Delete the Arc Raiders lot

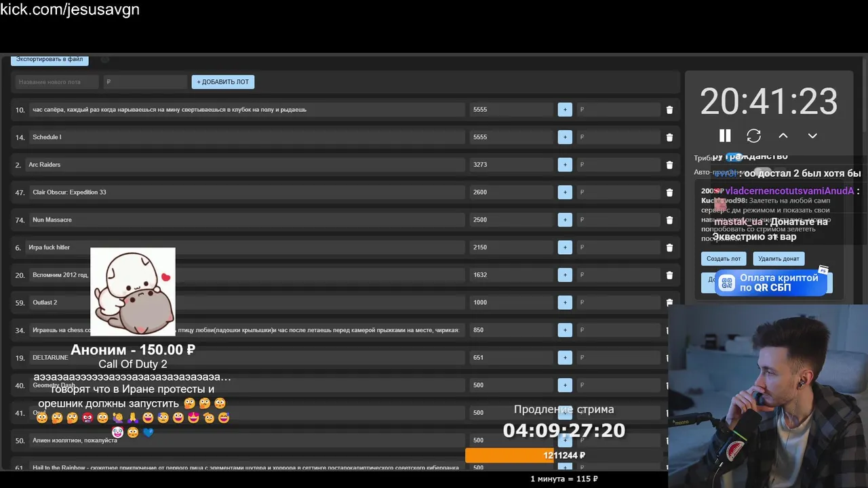tap(669, 165)
